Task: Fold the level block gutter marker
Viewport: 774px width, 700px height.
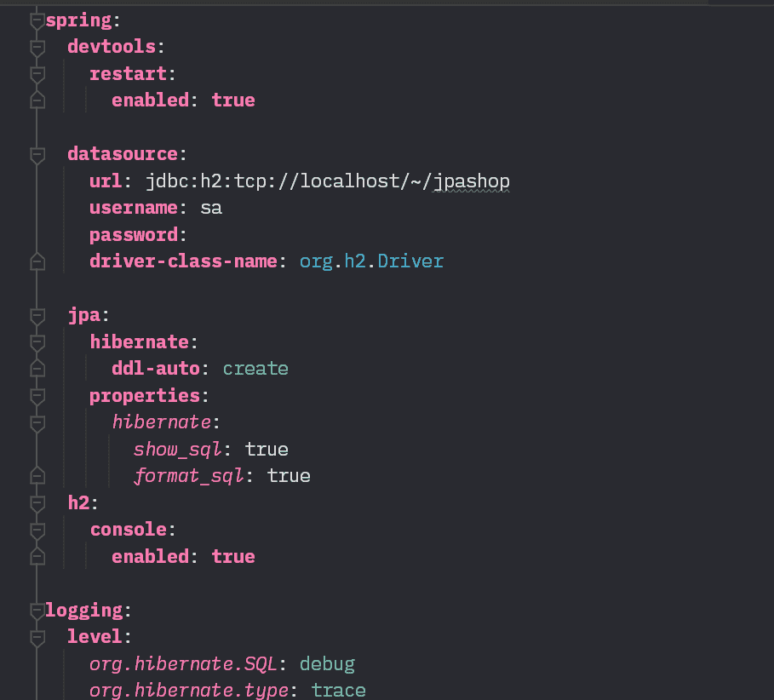Action: pyautogui.click(x=37, y=638)
